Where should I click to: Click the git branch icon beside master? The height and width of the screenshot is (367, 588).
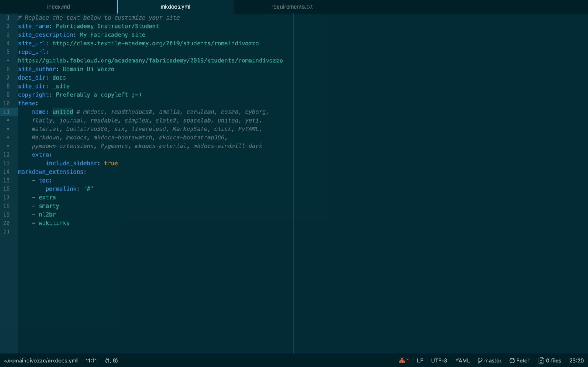[x=480, y=360]
